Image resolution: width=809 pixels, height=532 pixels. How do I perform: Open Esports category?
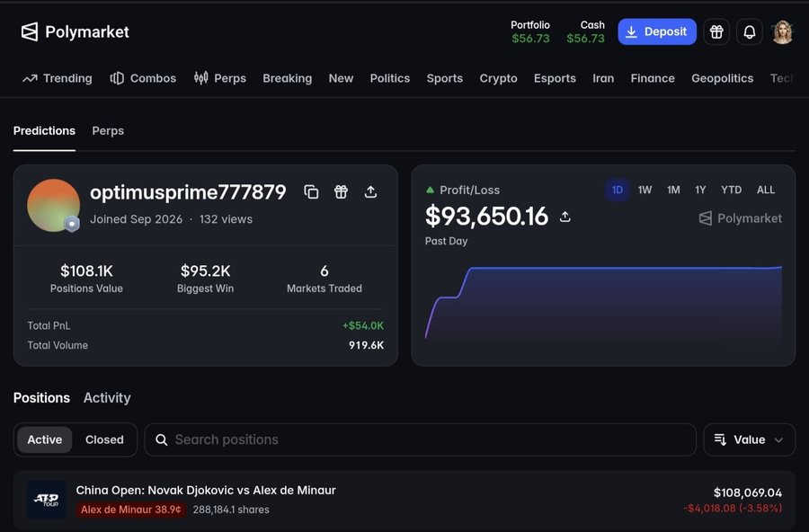click(x=555, y=78)
